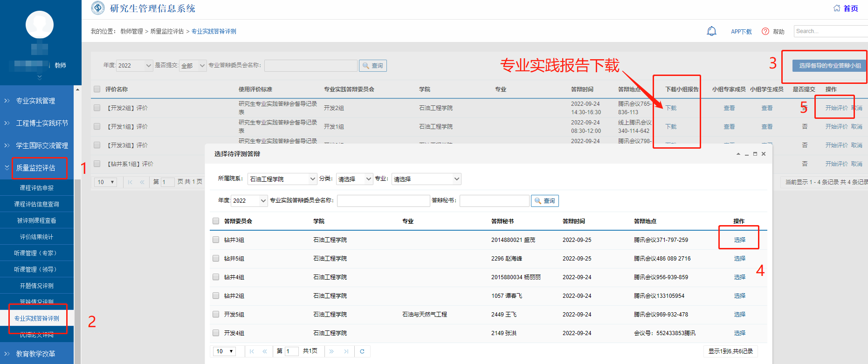Viewport: 868px width, 364px height.
Task: Click the user avatar in the sidebar
Action: (x=40, y=25)
